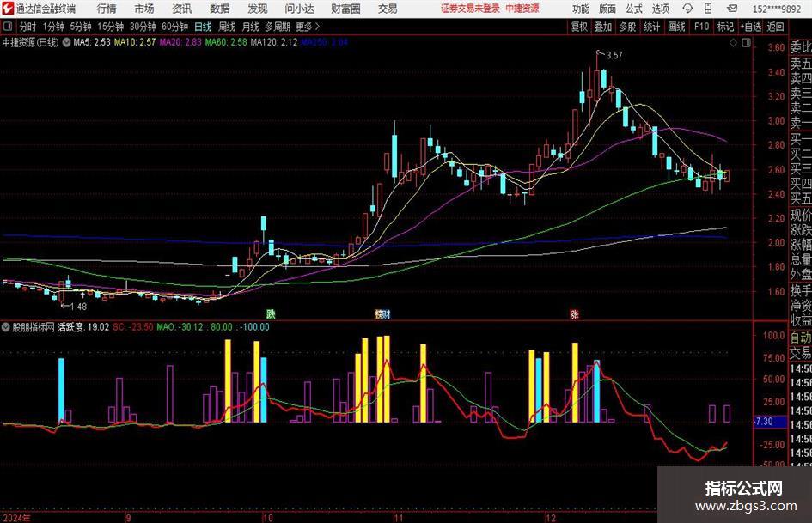Open the 选项 menu

click(x=661, y=9)
